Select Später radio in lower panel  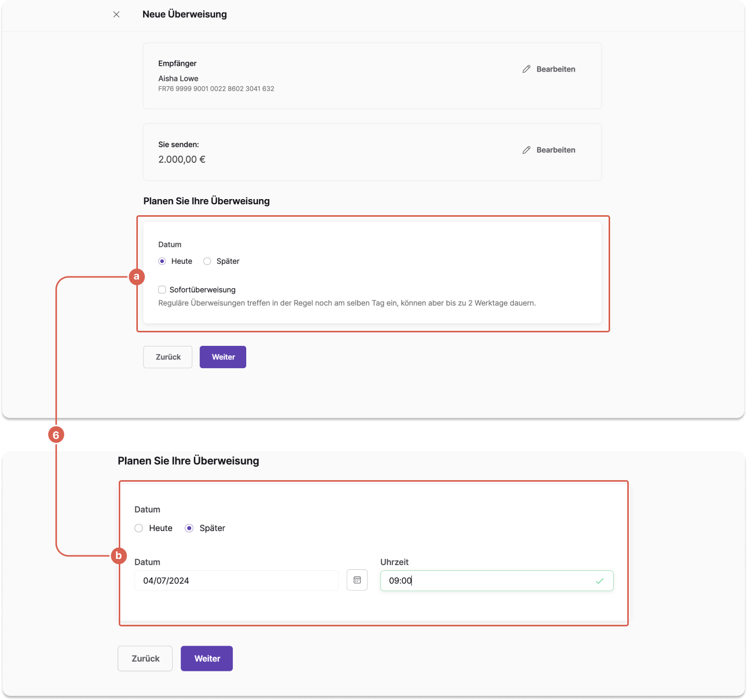tap(189, 528)
